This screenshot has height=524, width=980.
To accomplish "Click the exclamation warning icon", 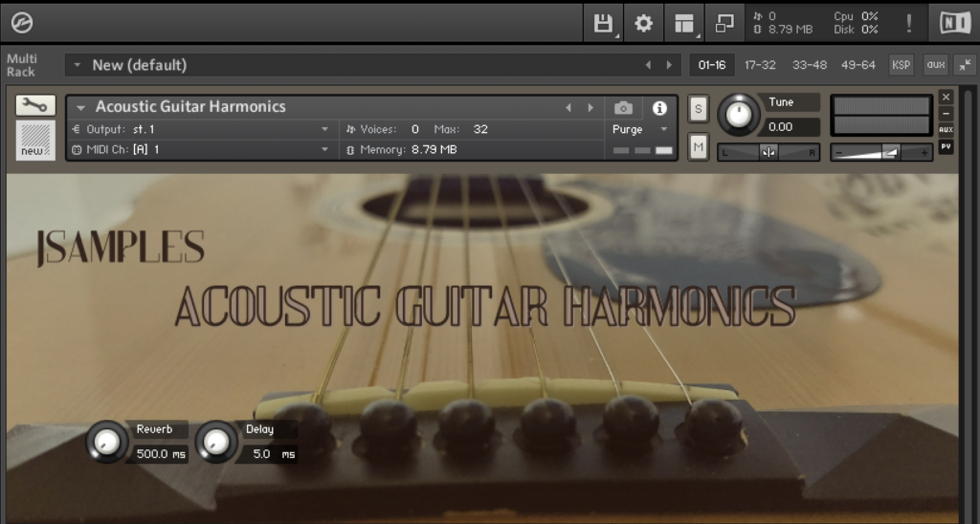I will coord(909,24).
